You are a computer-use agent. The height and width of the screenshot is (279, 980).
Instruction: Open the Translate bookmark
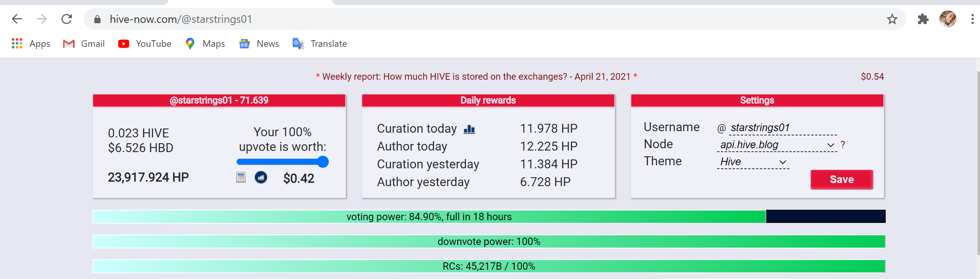tap(320, 44)
